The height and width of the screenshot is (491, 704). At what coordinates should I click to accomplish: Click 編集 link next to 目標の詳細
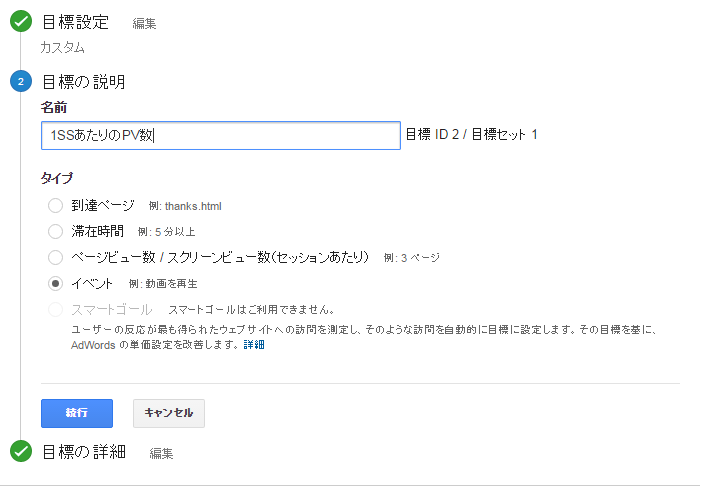tap(161, 453)
